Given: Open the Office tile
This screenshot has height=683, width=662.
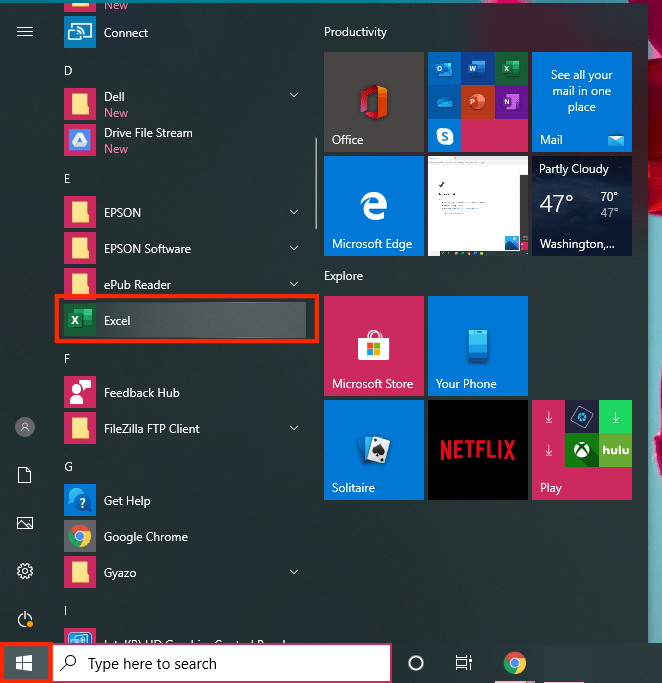Looking at the screenshot, I should [x=374, y=102].
